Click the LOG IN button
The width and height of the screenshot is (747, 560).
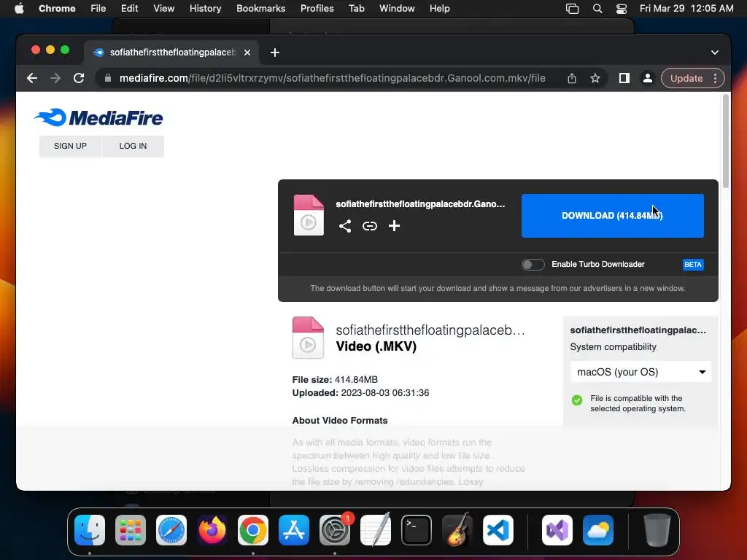coord(133,146)
